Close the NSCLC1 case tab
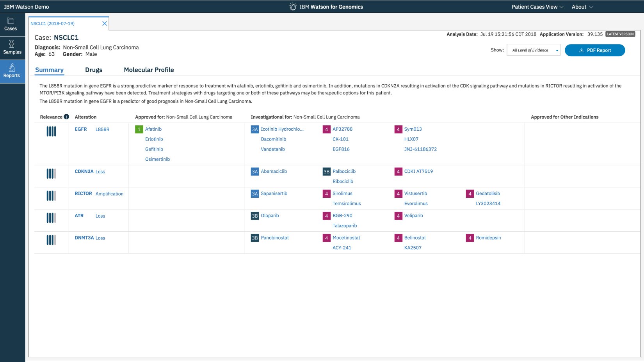 [x=105, y=23]
